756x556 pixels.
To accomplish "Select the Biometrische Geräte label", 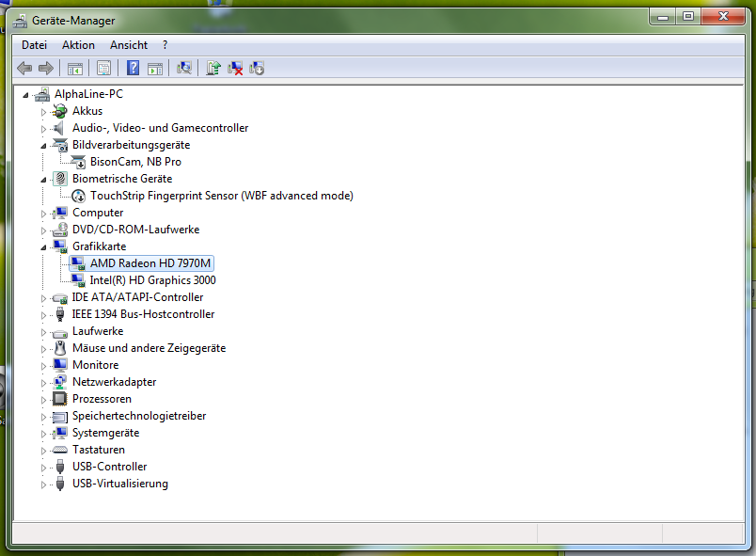I will click(122, 179).
